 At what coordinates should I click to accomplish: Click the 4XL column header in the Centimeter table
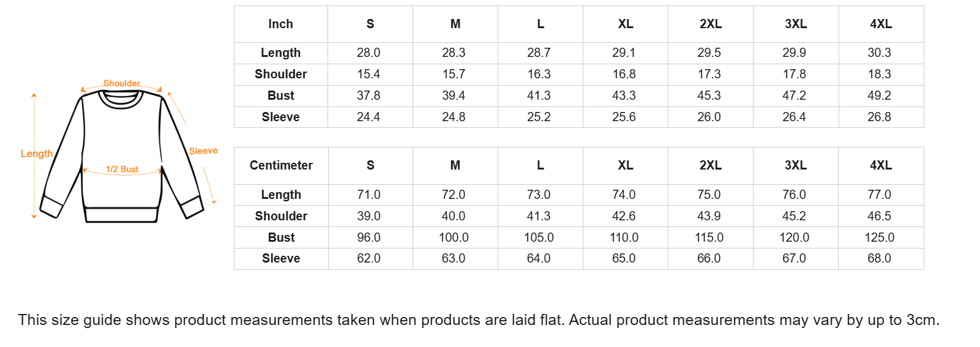click(880, 165)
